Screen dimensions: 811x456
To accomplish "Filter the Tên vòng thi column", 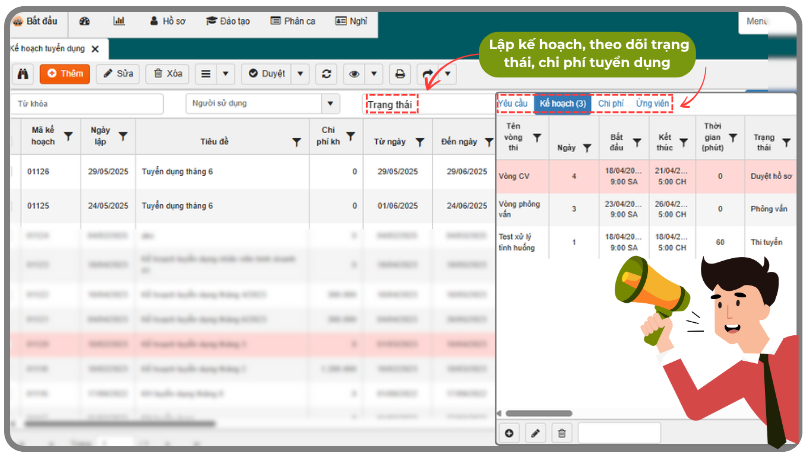I will tap(537, 138).
